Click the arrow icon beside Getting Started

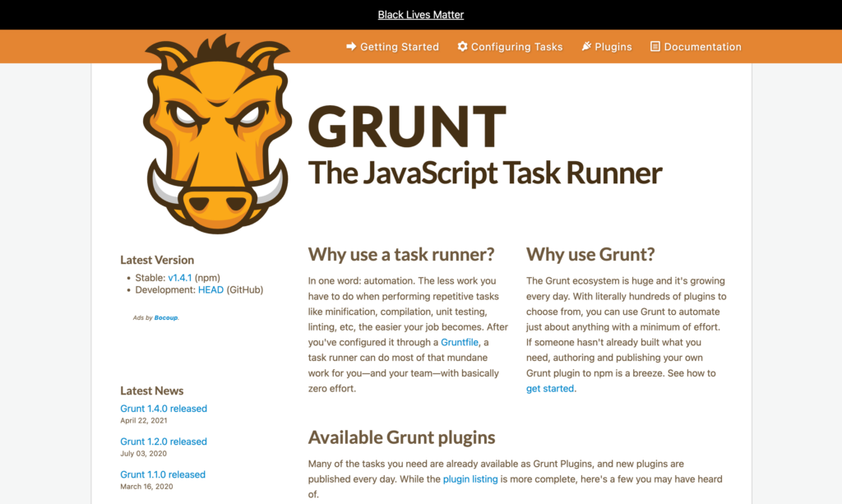coord(351,47)
